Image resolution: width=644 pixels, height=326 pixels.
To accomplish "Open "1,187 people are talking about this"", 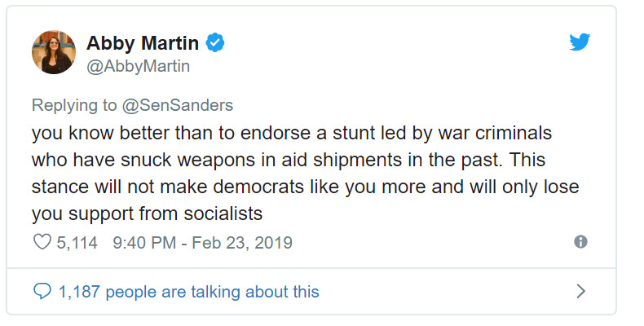I will pos(188,291).
